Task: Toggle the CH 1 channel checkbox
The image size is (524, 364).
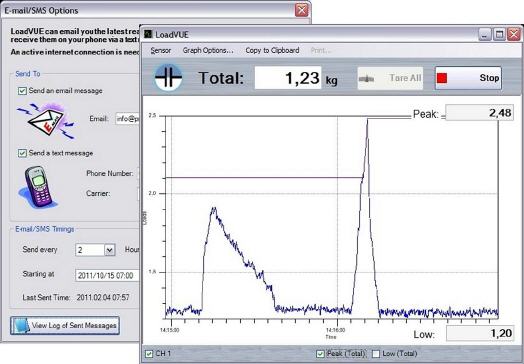Action: click(x=149, y=353)
